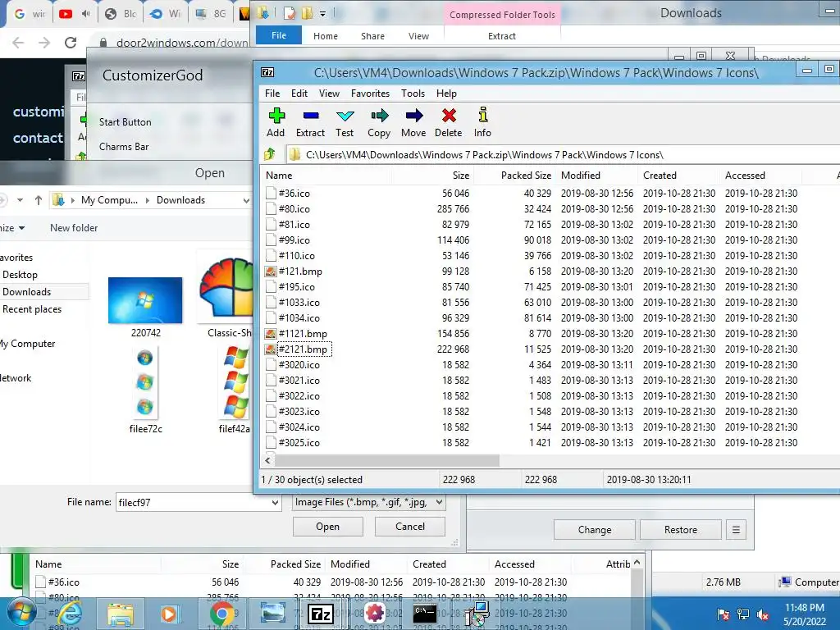840x630 pixels.
Task: Open the View menu in 7-Zip
Action: 329,94
